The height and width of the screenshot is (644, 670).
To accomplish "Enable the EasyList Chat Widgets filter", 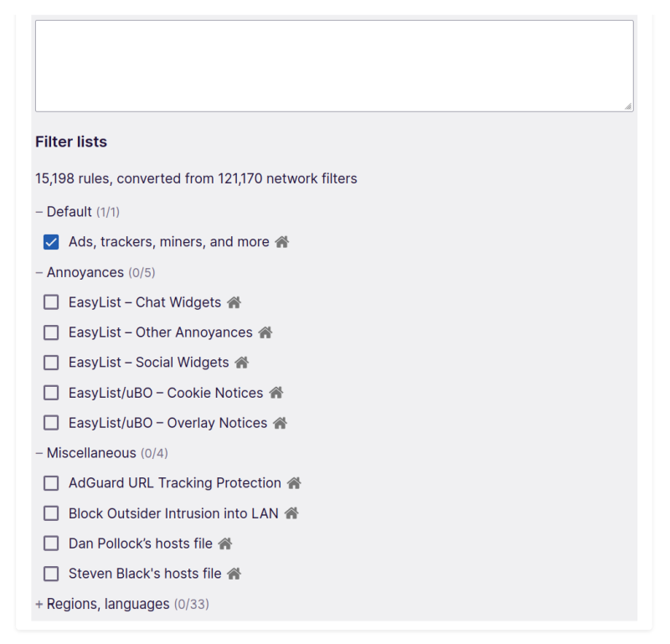I will [50, 301].
